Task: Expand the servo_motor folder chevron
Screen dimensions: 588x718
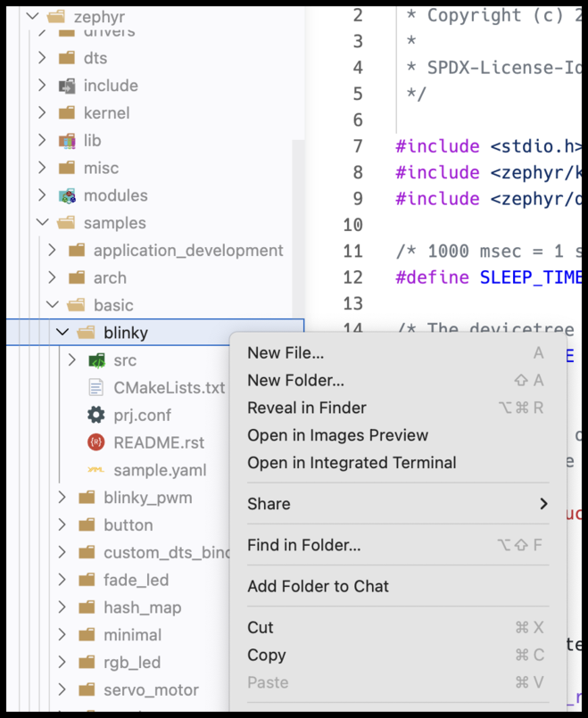Action: pos(62,689)
